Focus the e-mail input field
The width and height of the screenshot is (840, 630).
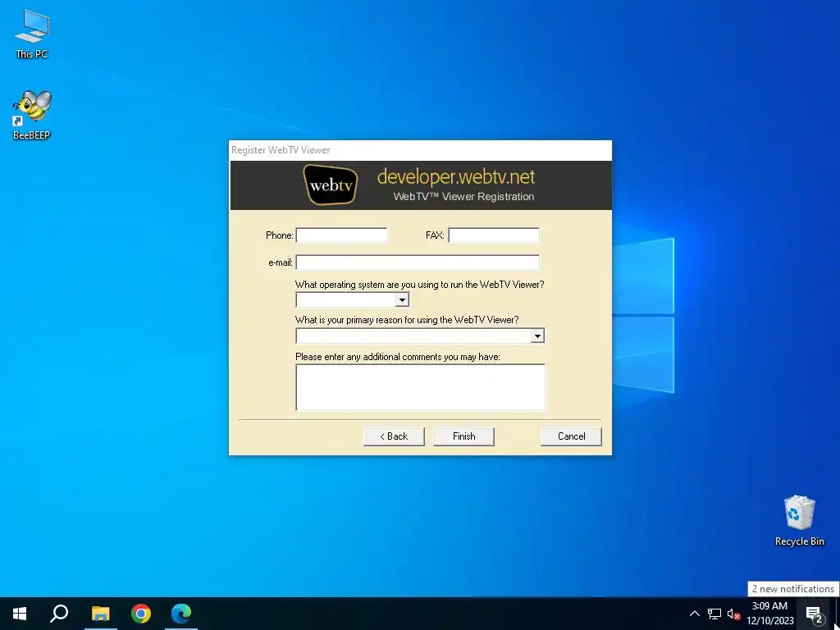point(418,262)
